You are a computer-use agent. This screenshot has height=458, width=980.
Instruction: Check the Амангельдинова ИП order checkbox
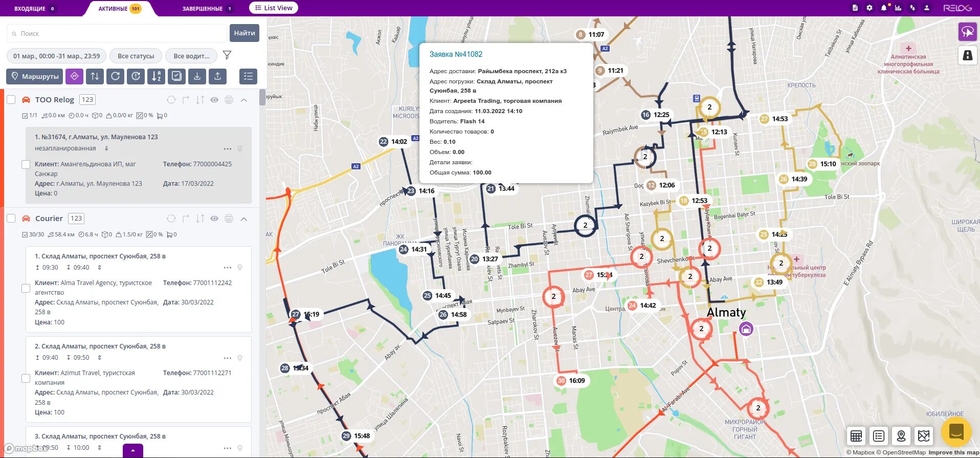(x=26, y=164)
